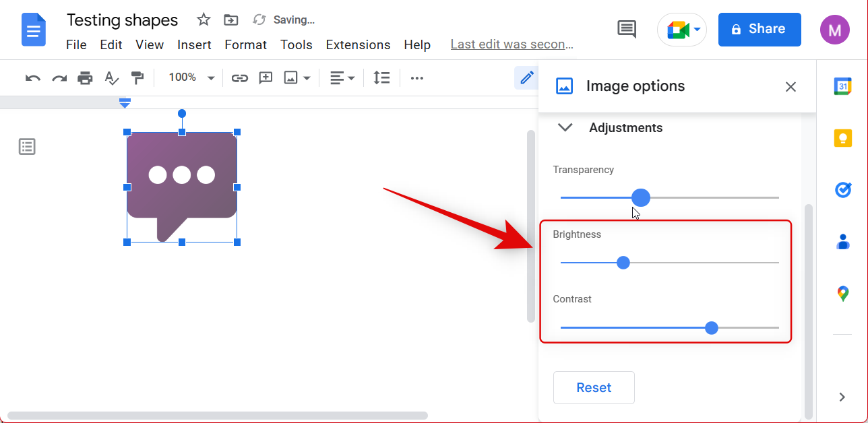Open the Google Meet call dropdown
The width and height of the screenshot is (868, 423).
point(682,30)
